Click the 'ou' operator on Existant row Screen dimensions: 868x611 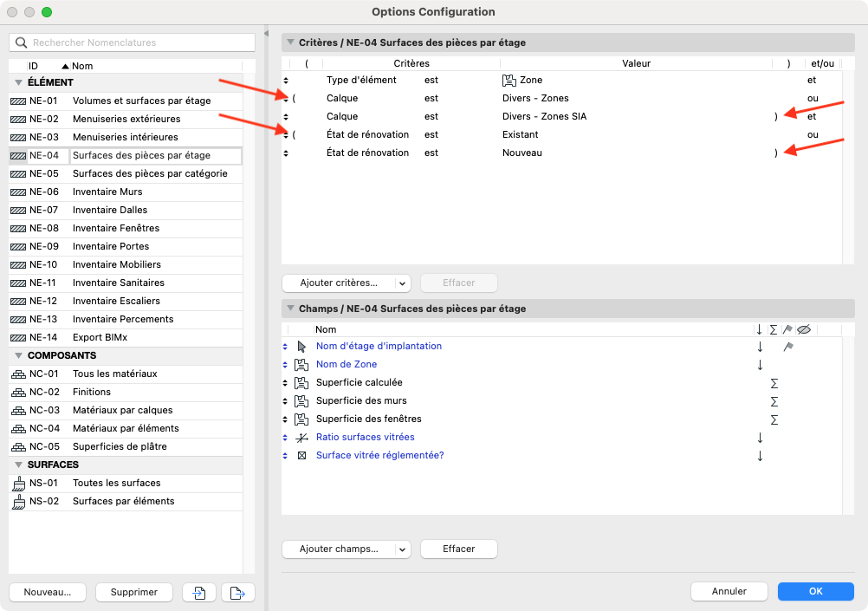813,134
